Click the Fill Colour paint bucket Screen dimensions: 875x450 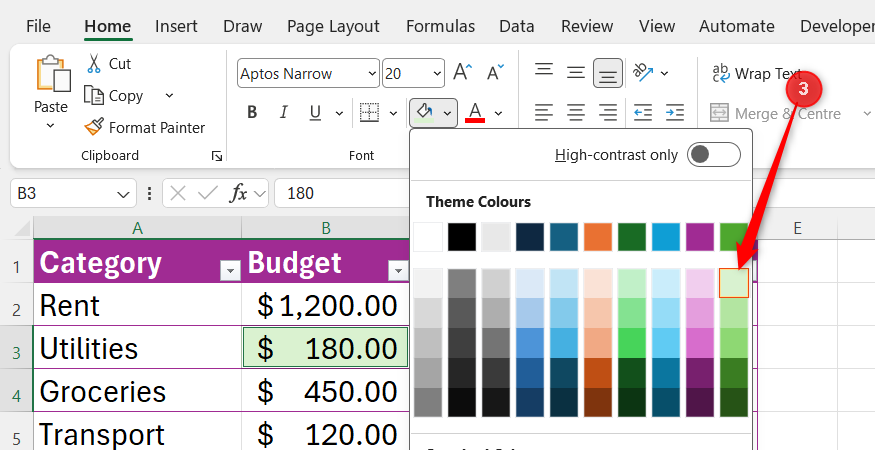(425, 113)
